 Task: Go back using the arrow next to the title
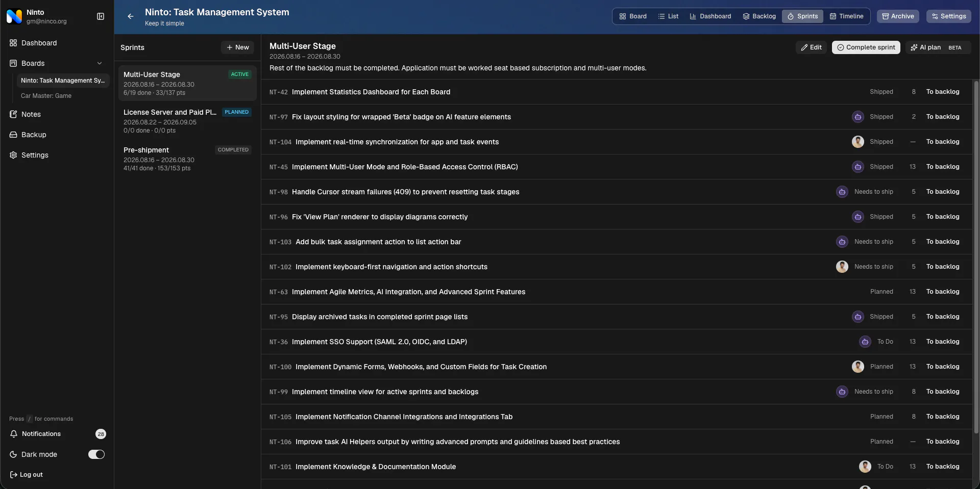coord(131,16)
